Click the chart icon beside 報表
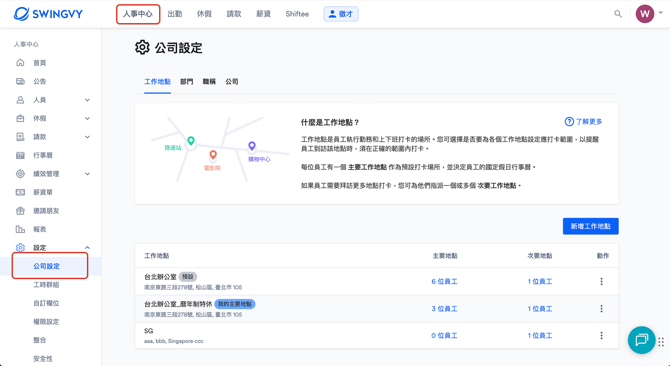This screenshot has height=366, width=670. pyautogui.click(x=20, y=229)
